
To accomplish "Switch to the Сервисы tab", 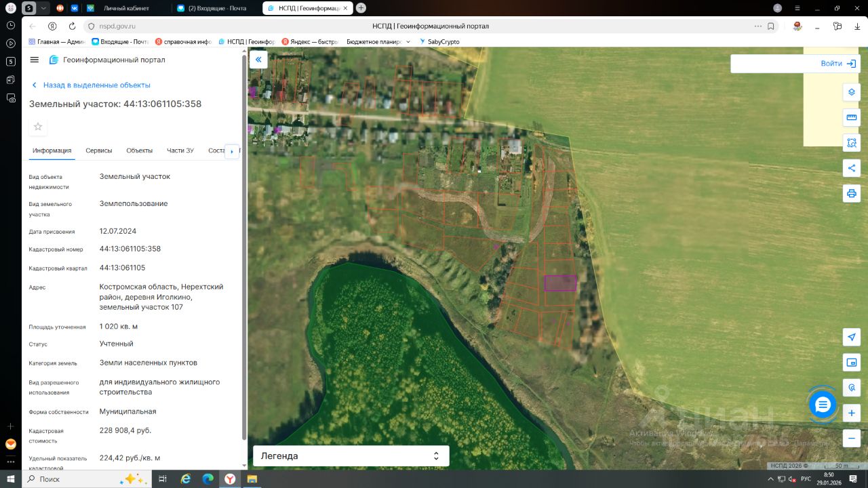I will [x=99, y=150].
